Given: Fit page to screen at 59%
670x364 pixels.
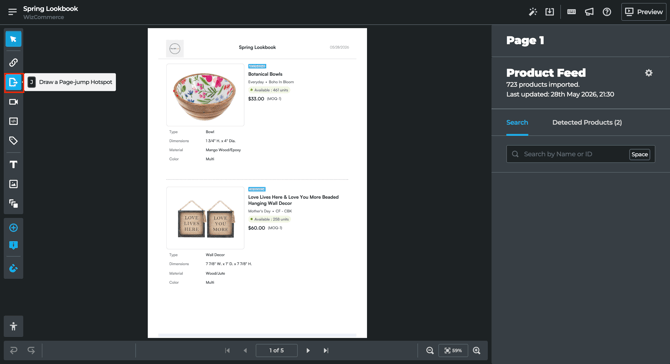Looking at the screenshot, I should tap(453, 351).
